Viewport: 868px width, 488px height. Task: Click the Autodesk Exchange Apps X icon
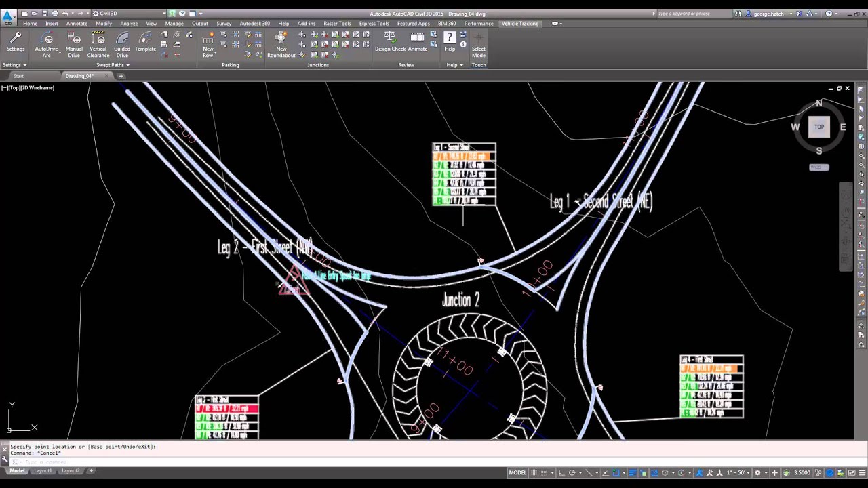800,14
